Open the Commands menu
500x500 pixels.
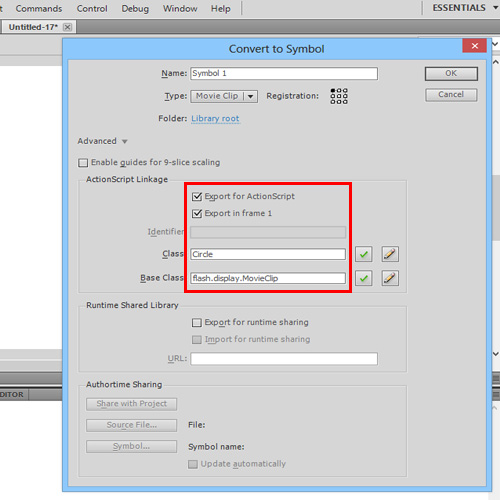(x=39, y=9)
